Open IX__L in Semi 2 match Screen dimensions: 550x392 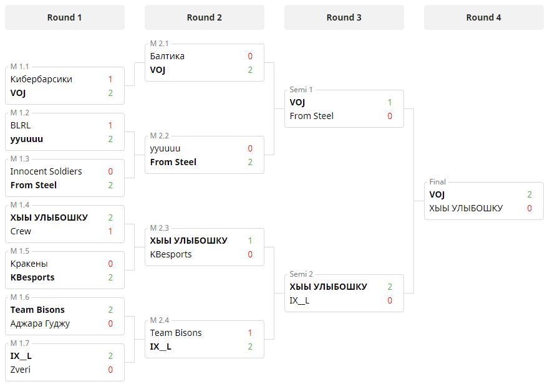tap(300, 300)
